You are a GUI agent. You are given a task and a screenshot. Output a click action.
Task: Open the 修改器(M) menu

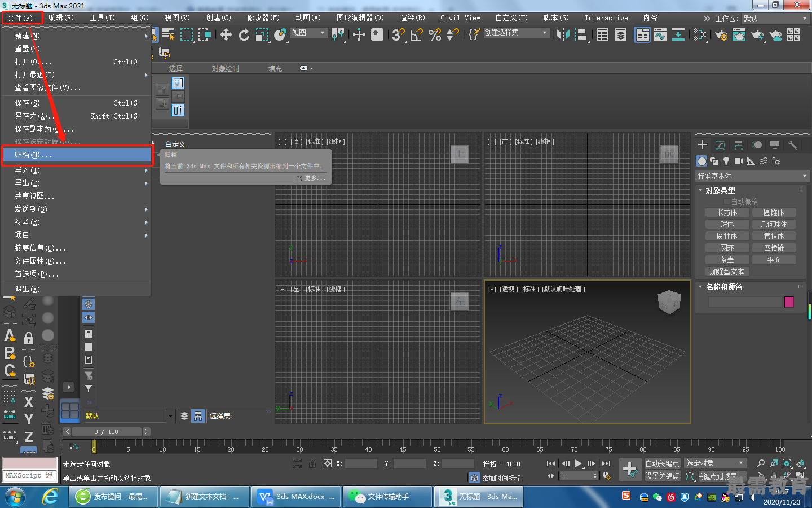263,18
